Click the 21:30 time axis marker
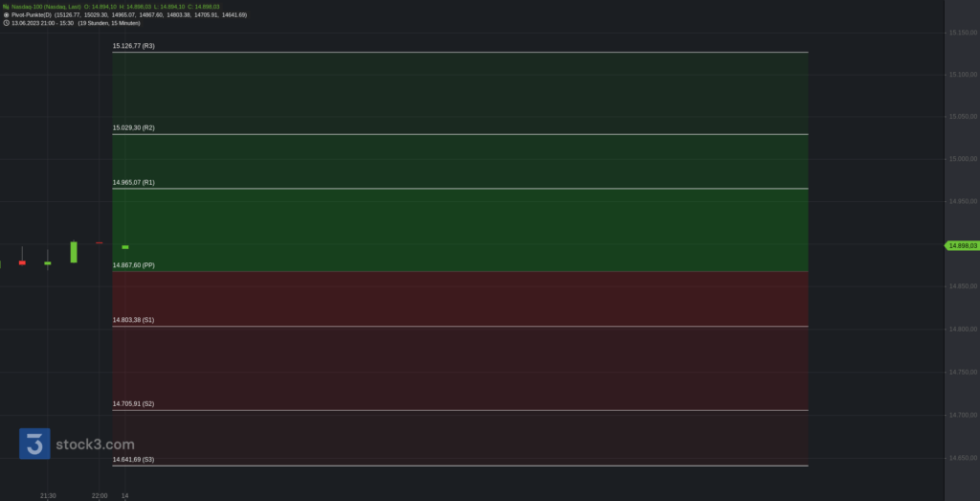 [x=48, y=495]
